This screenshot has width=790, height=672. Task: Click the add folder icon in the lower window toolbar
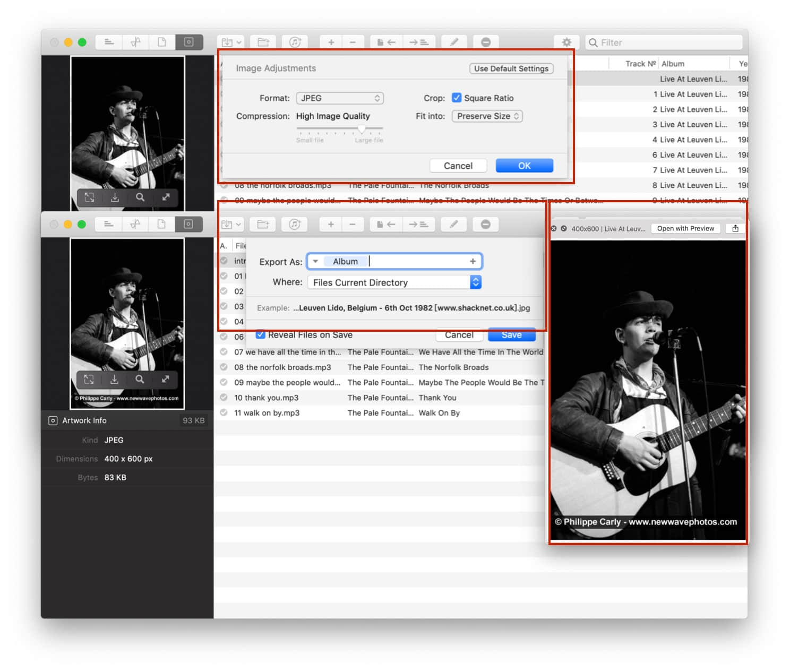[x=263, y=225]
